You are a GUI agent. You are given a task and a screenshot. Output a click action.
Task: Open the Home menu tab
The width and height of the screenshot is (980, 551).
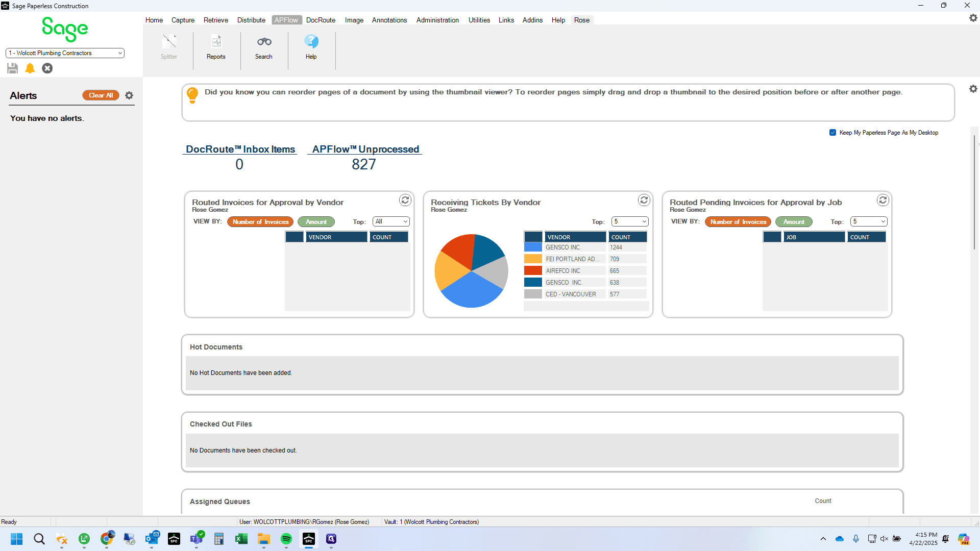[154, 20]
